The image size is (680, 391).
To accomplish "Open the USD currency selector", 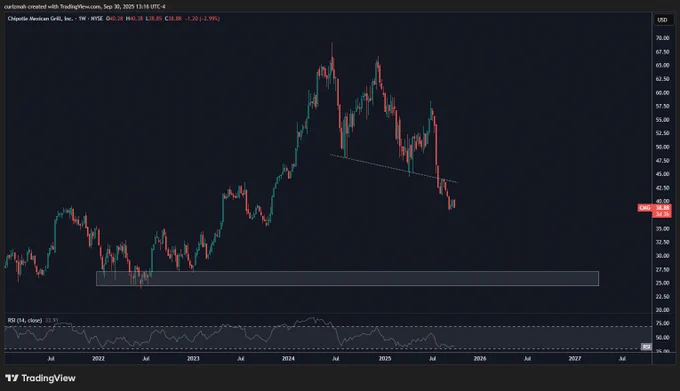I will (x=662, y=20).
